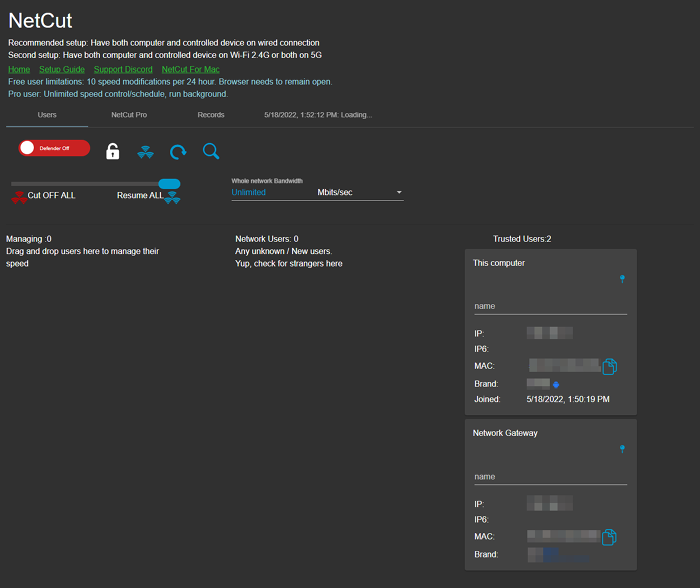700x588 pixels.
Task: Click the red Cut OFF ALL icon
Action: (x=19, y=197)
